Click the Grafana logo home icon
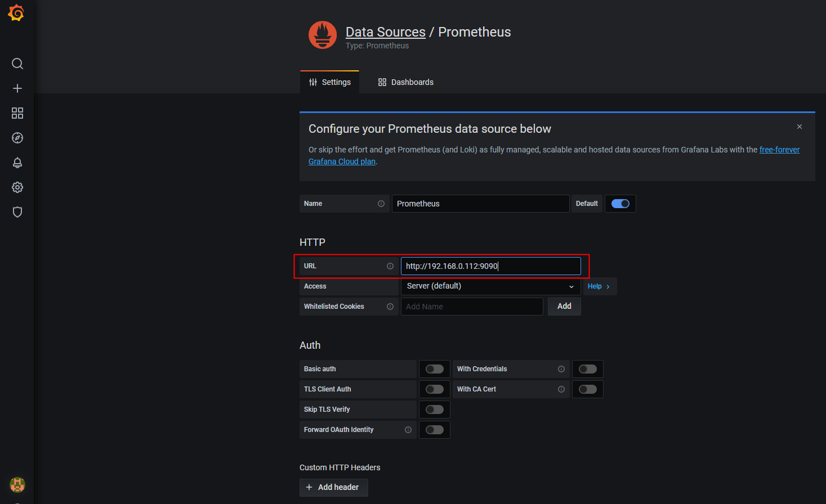 tap(16, 12)
